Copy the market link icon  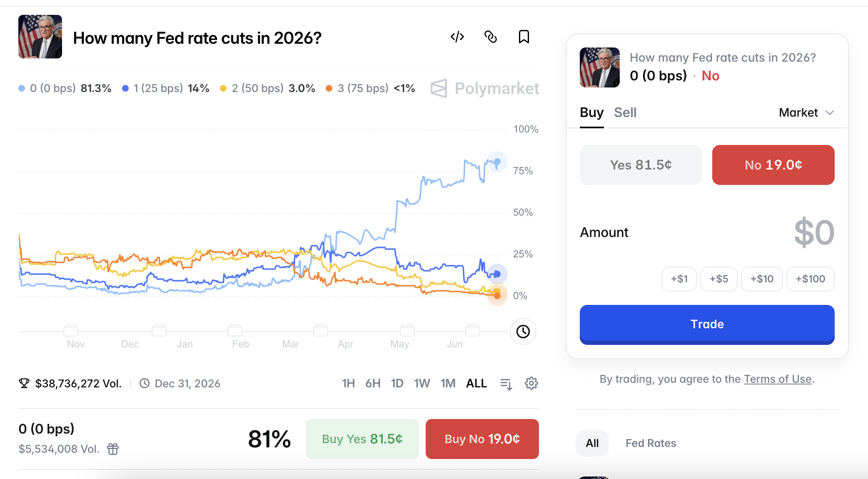491,37
